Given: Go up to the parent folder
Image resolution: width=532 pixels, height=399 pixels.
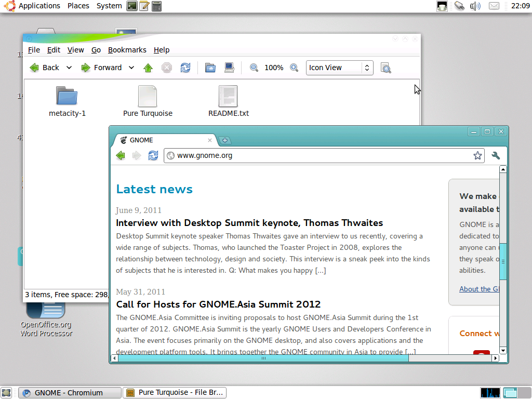Looking at the screenshot, I should 148,68.
